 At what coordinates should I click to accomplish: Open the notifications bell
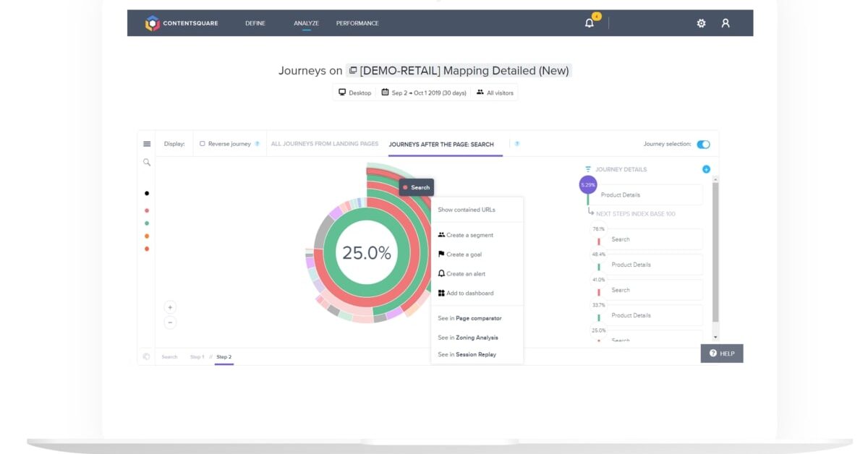pos(588,22)
